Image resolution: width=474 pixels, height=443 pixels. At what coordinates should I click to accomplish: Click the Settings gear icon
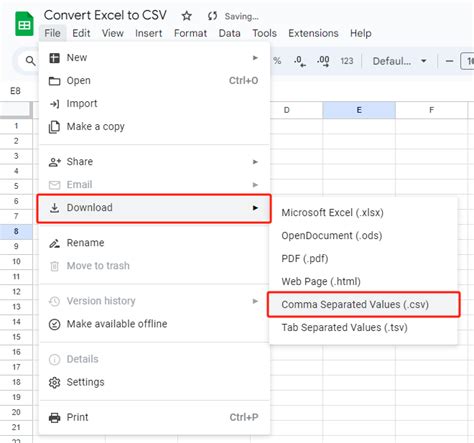pos(54,383)
